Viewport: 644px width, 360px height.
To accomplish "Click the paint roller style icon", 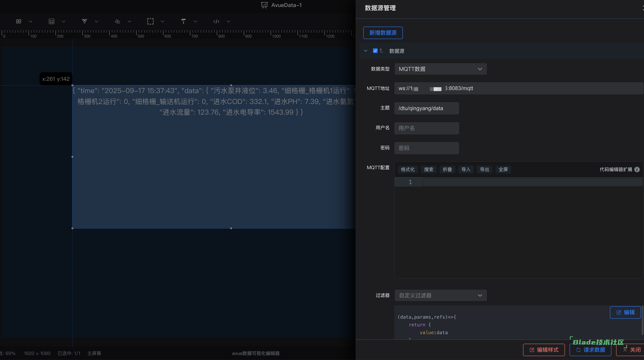I will click(x=183, y=22).
